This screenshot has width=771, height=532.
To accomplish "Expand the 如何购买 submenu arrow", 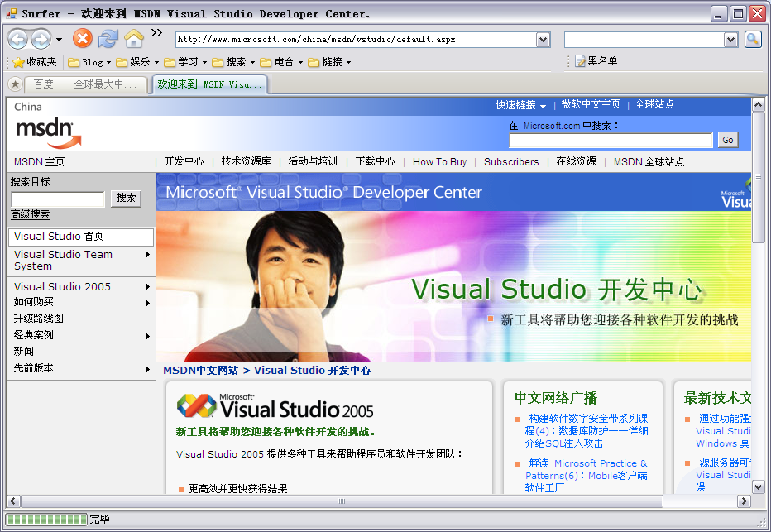I will click(147, 304).
